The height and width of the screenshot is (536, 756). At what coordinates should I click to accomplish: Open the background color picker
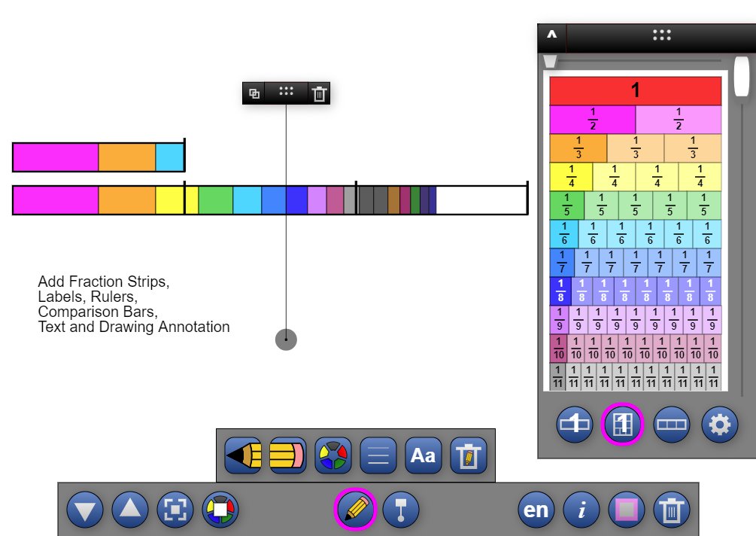(220, 510)
